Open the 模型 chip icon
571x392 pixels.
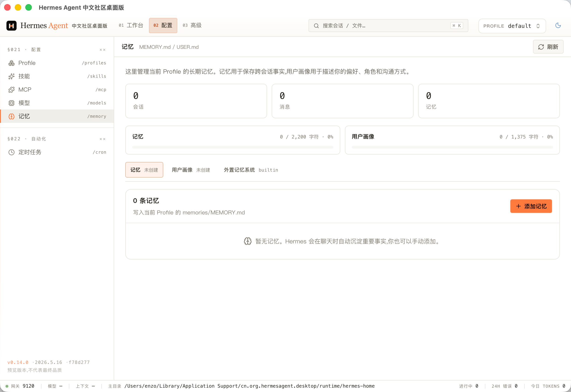point(12,103)
